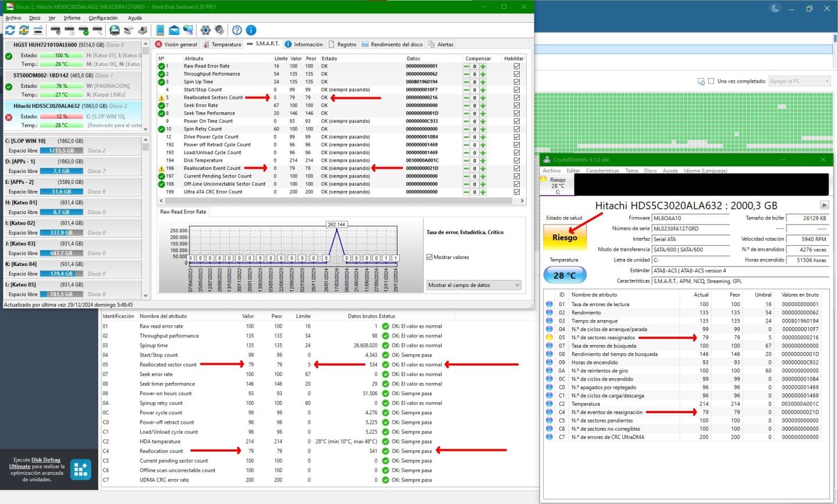This screenshot has width=838, height=504.
Task: Click green plus for Spin Up Time row
Action: tap(483, 82)
